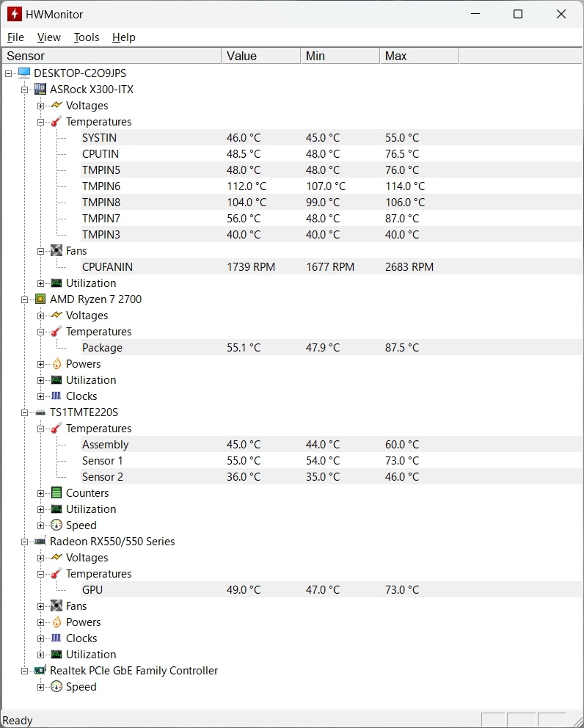
Task: Click the Radeon RX550 graphics card icon
Action: point(40,542)
